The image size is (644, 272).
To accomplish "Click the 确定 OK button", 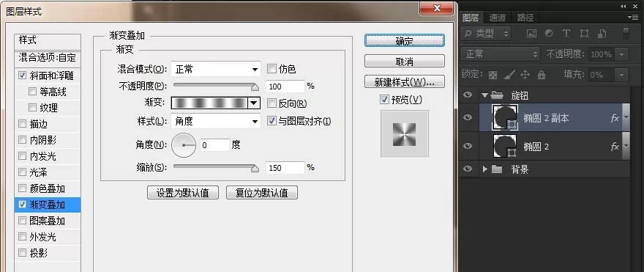I will pos(405,41).
